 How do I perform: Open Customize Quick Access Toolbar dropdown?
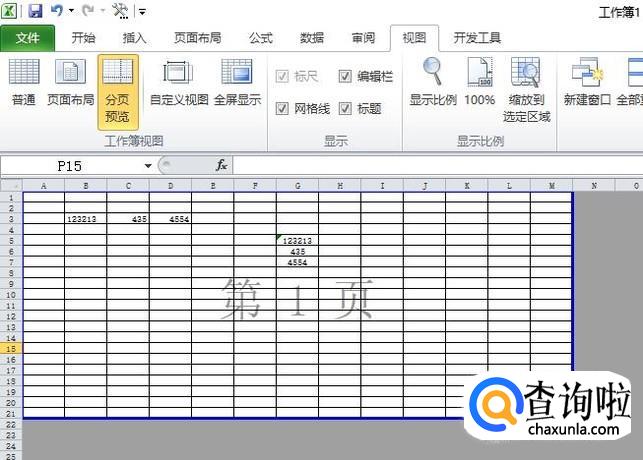(142, 11)
